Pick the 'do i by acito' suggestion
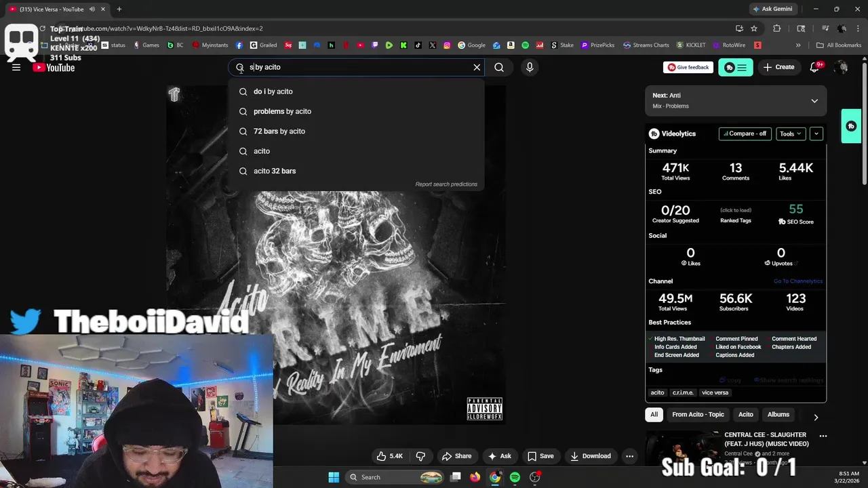Screen dimensions: 868x488 coord(356,91)
